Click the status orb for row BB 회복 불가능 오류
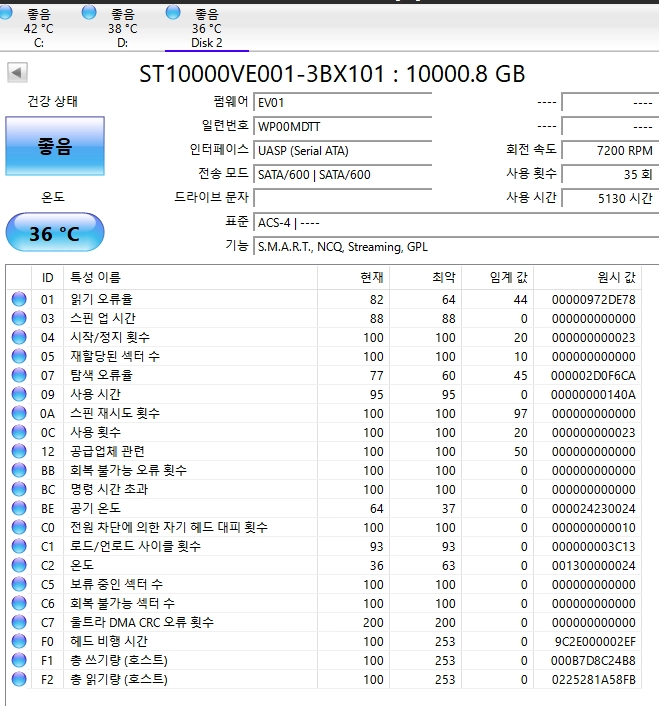Screen dimensions: 659x706 (19, 470)
